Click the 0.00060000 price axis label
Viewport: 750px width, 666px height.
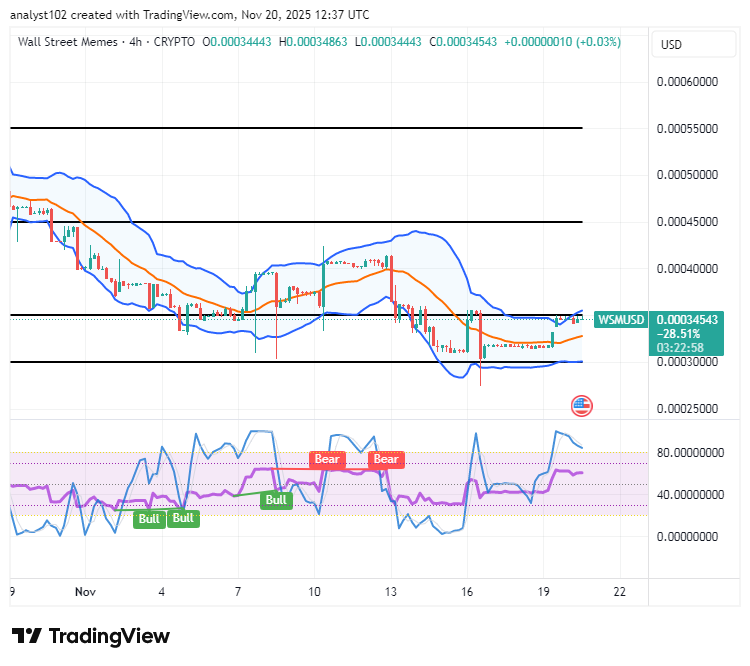687,82
